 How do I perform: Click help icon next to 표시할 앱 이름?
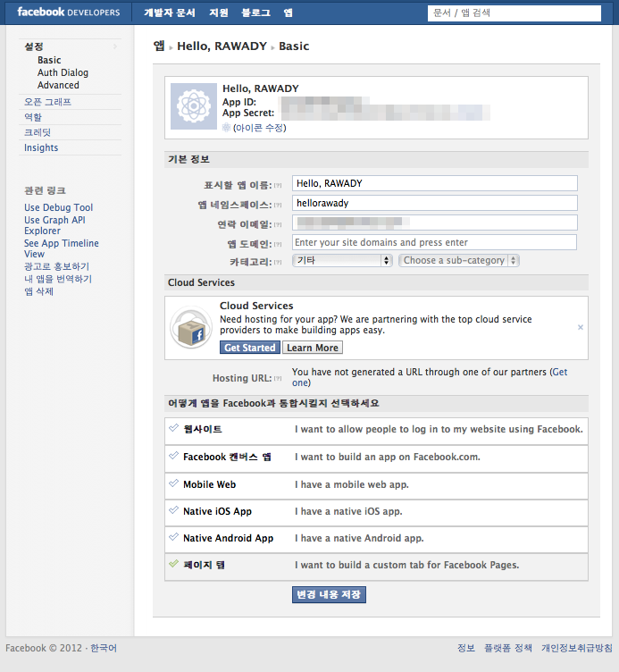278,186
